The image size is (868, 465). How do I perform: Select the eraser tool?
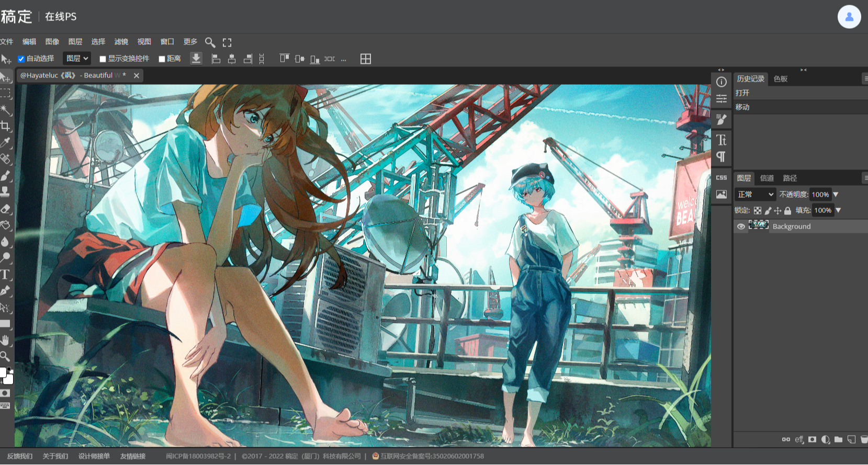click(x=5, y=209)
